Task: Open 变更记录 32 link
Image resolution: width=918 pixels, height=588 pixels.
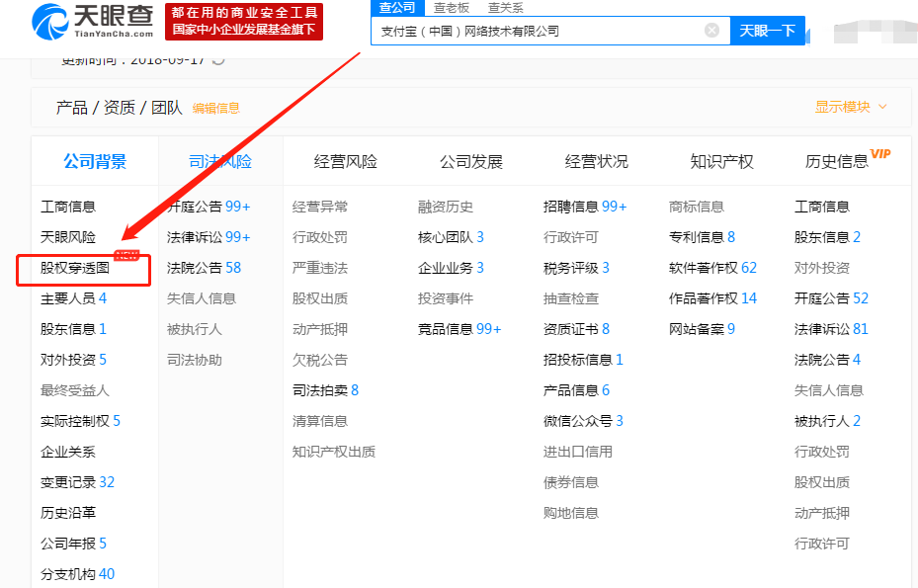Action: click(77, 482)
